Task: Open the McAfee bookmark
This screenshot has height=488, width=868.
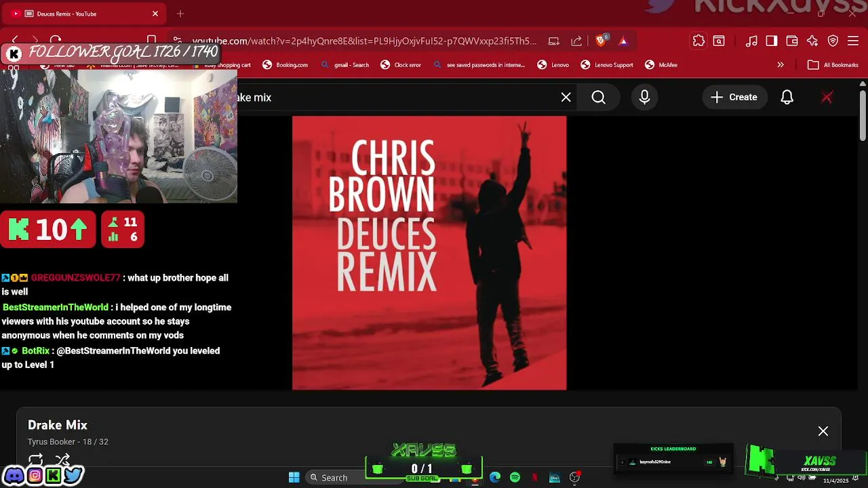Action: (x=661, y=65)
